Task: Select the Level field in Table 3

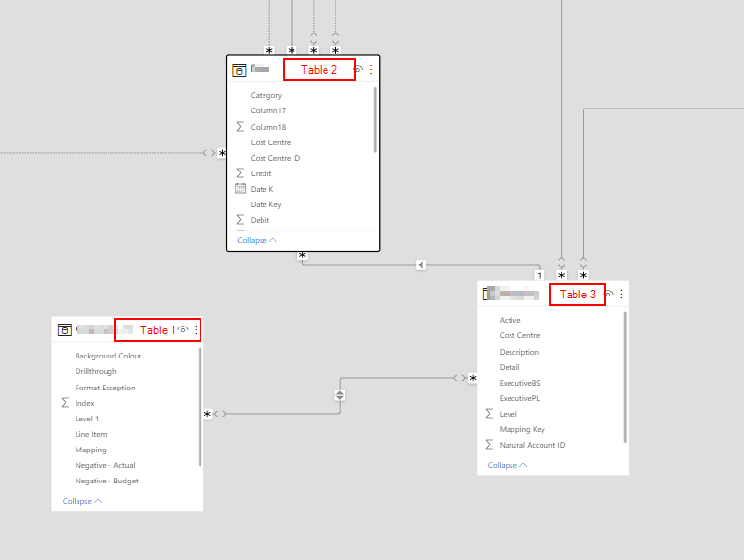Action: click(509, 414)
